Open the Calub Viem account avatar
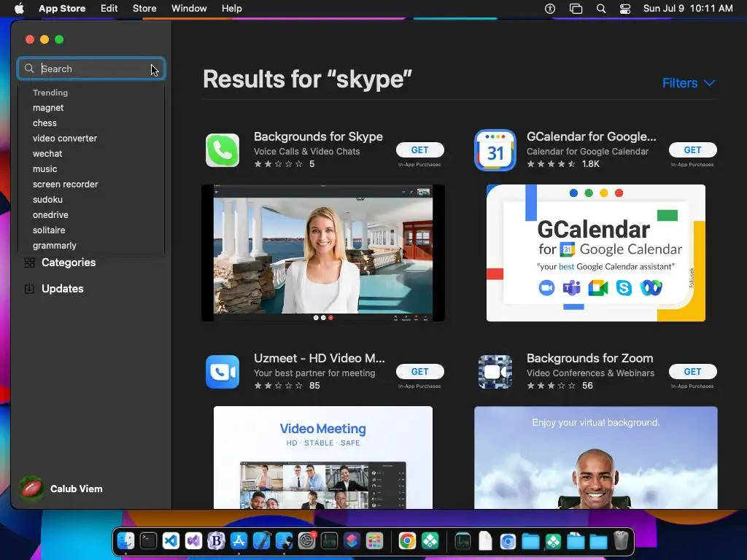 pyautogui.click(x=31, y=489)
